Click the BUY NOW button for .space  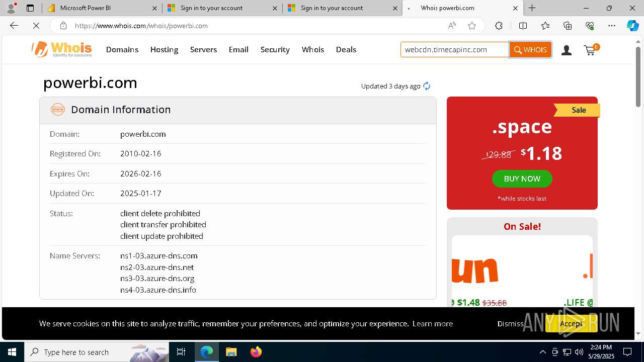[522, 178]
